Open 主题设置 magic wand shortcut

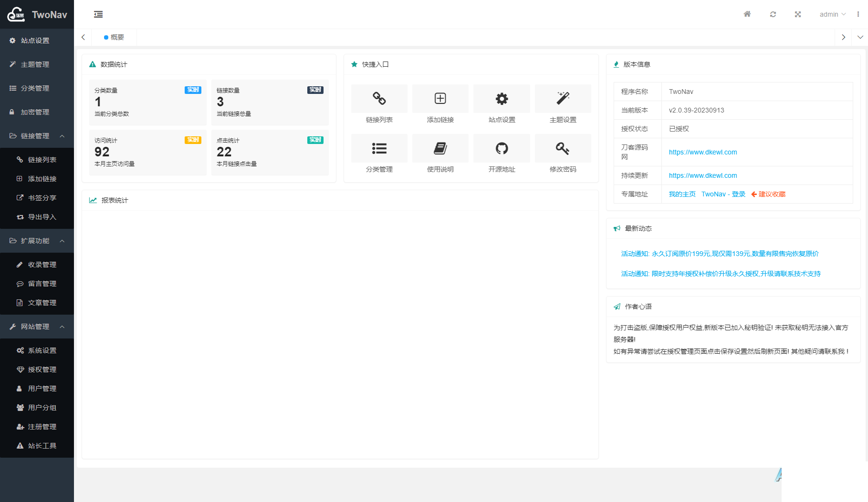coord(563,99)
